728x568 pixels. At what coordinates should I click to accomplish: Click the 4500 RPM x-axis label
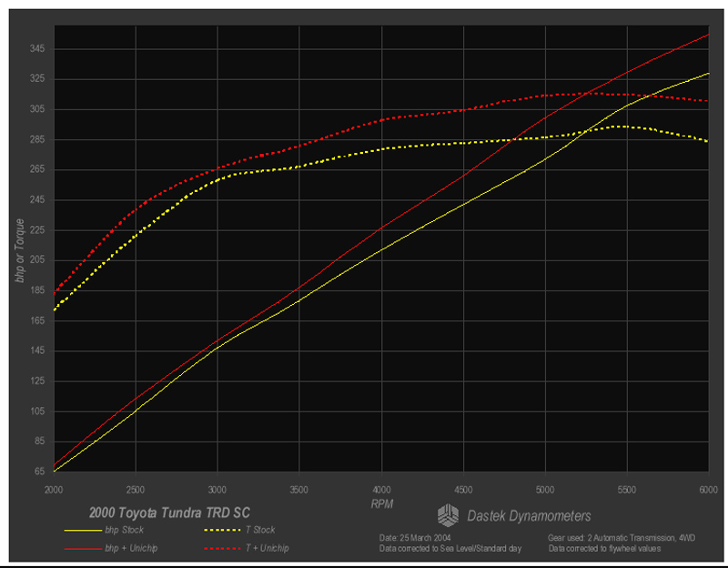pyautogui.click(x=463, y=490)
